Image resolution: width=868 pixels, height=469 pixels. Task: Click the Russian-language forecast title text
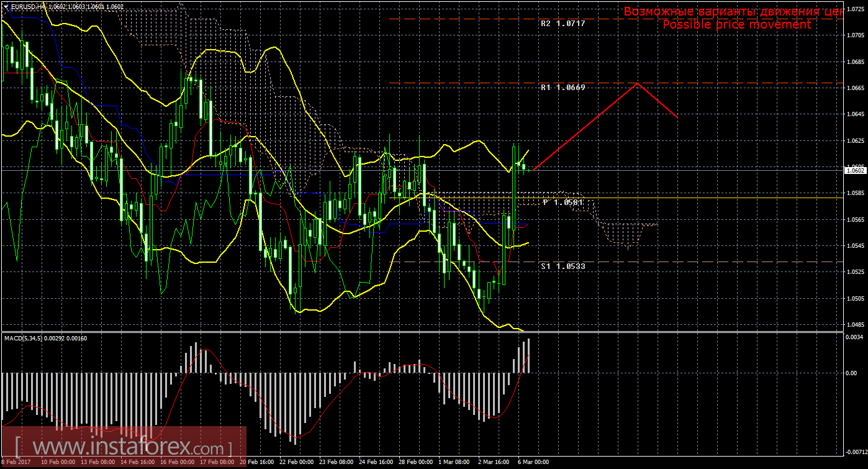click(733, 11)
